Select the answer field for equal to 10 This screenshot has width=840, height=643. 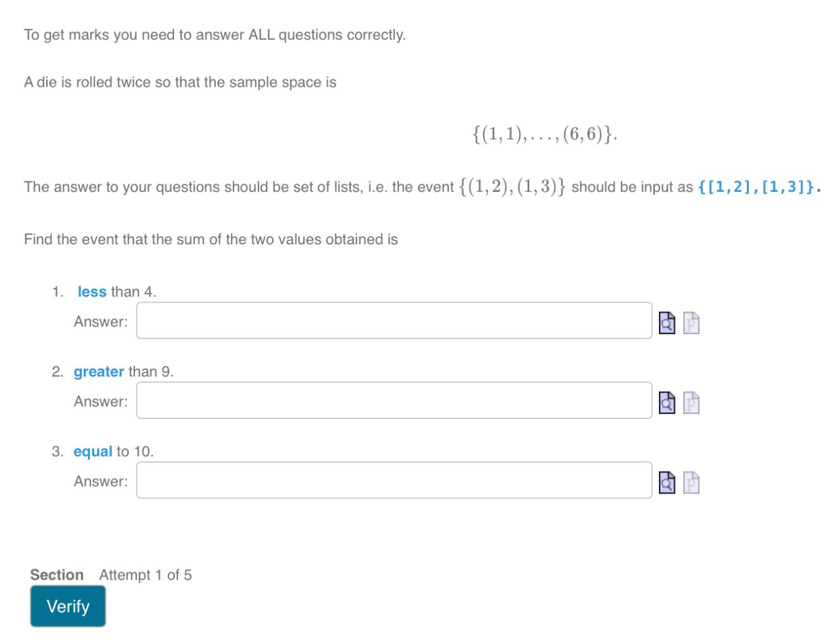coord(392,481)
